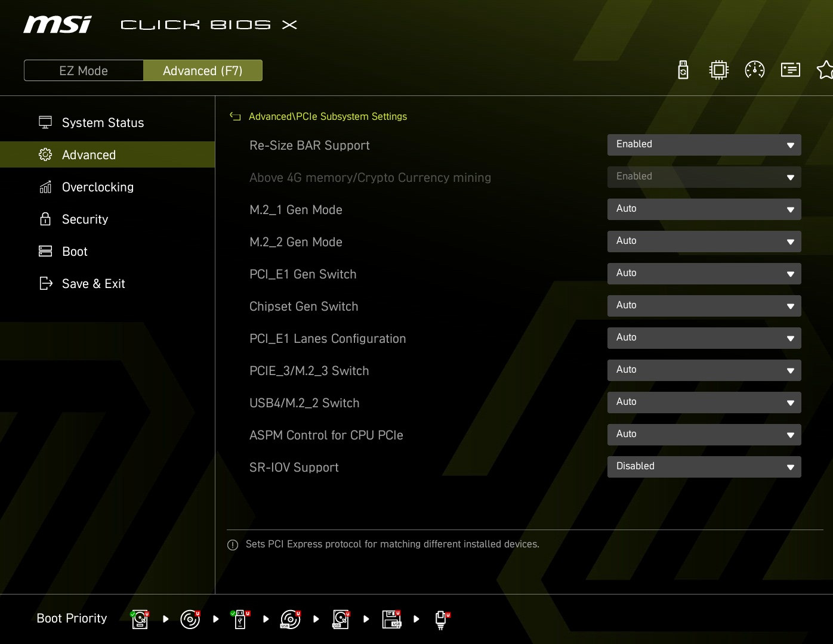Click the gear icon beside Advanced

pos(45,154)
